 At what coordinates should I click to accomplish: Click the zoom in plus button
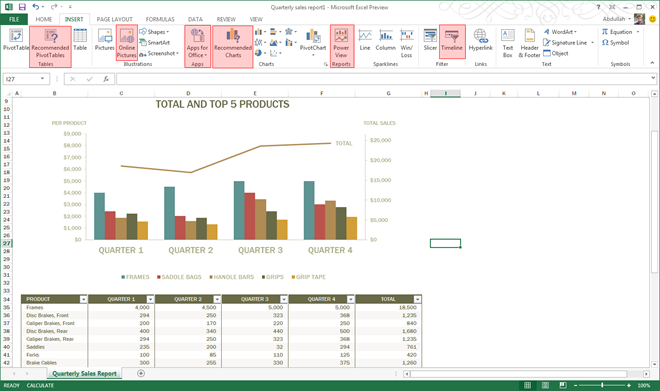[x=629, y=385]
